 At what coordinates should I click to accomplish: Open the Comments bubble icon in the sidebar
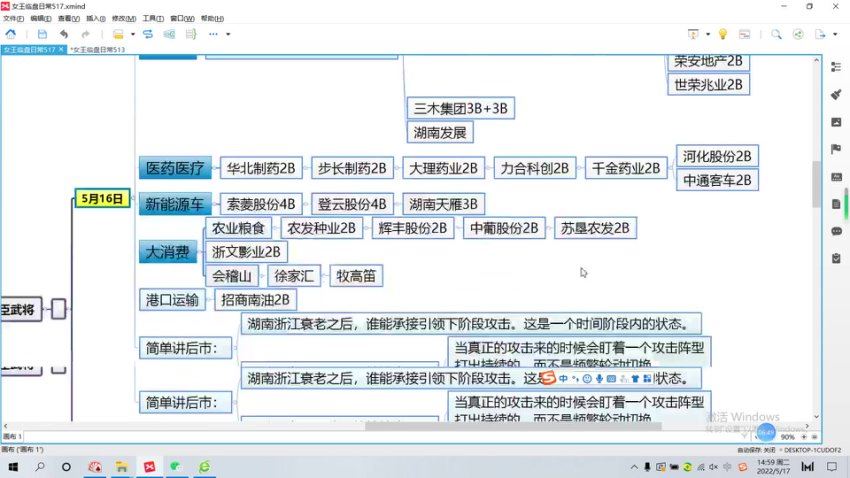pyautogui.click(x=836, y=231)
